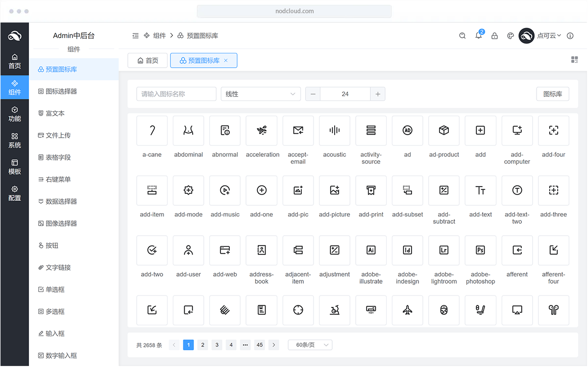This screenshot has height=367, width=588.
Task: Open the 线性 icon style dropdown
Action: tap(261, 94)
